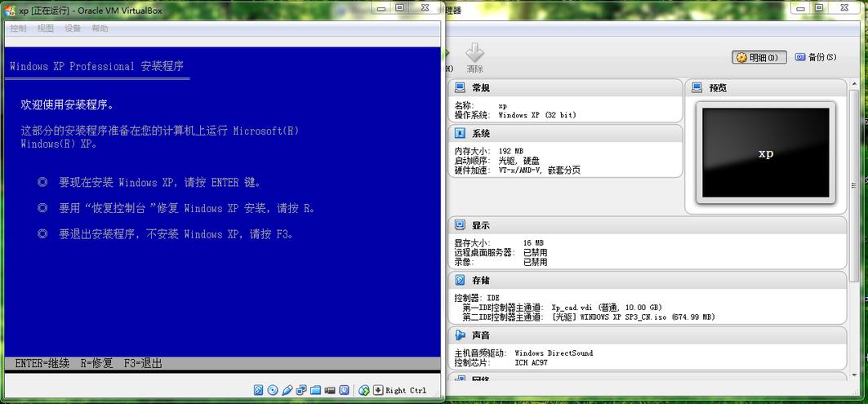Click the 控制器: IDE label
Viewport: 868px width, 408px height.
pos(477,298)
